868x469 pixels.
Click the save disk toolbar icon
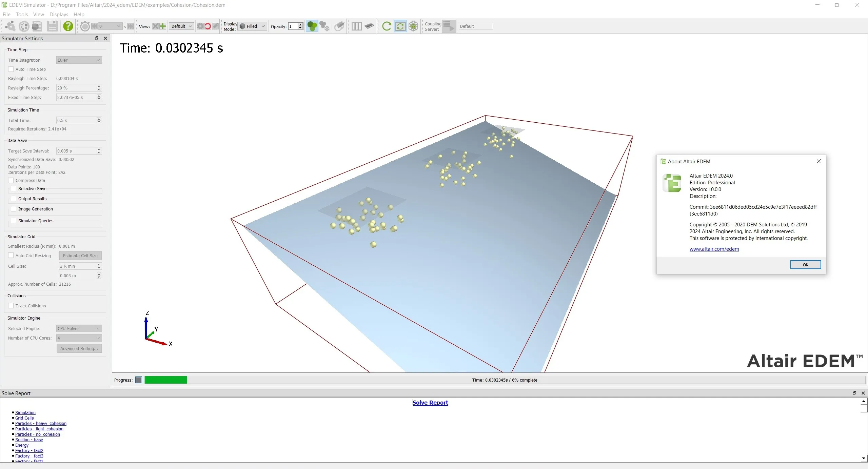coord(52,26)
